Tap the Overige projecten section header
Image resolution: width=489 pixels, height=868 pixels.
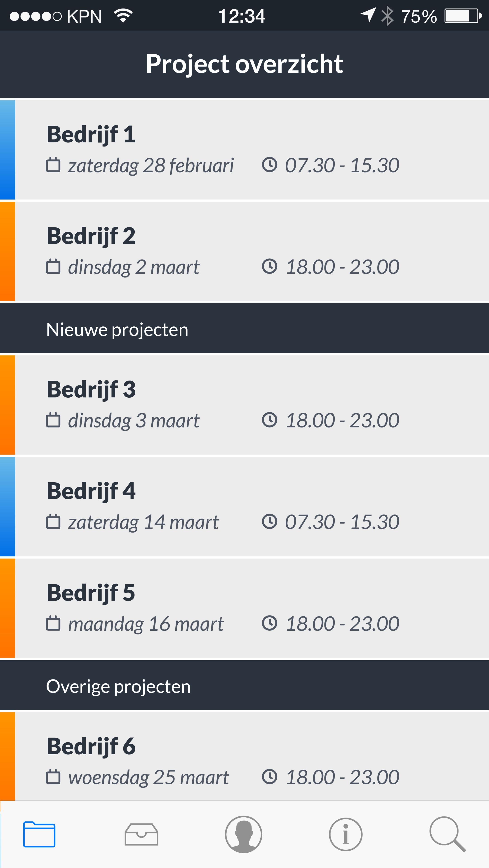coord(244,686)
